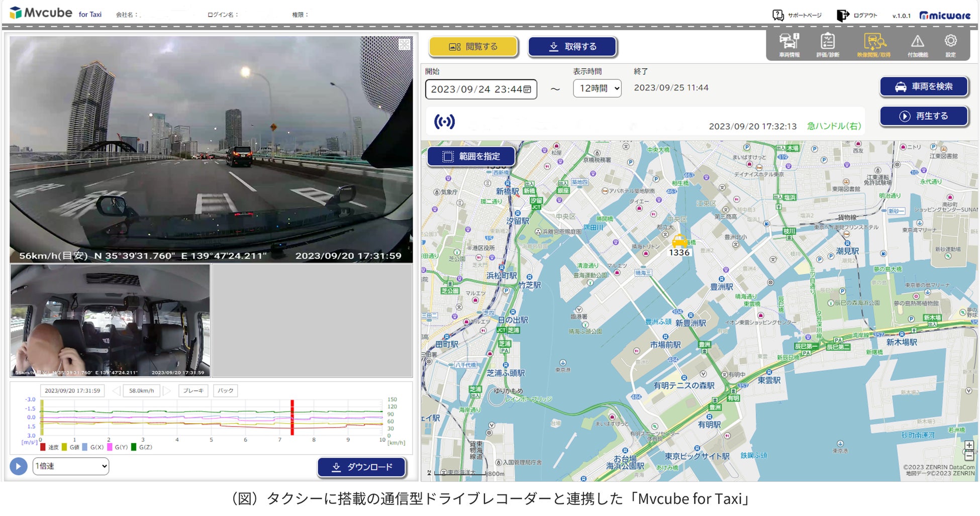The height and width of the screenshot is (516, 980).
Task: Play the video with the round play button
Action: [18, 466]
